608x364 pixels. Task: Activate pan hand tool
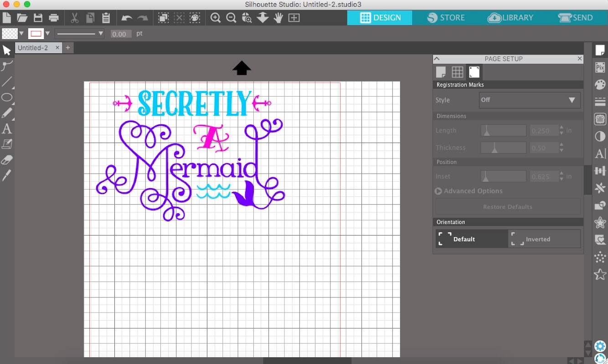(x=278, y=18)
